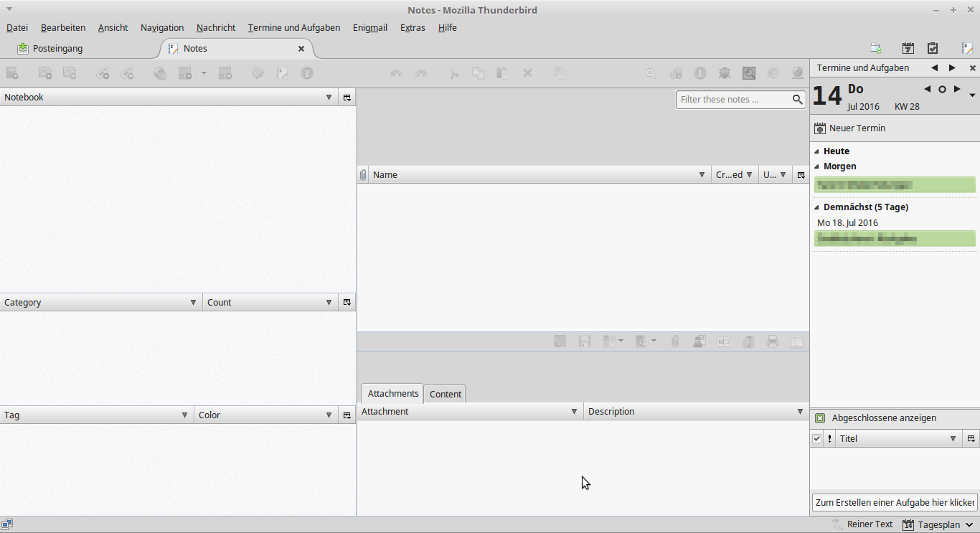Click the scissors cut icon in toolbar
The width and height of the screenshot is (980, 533).
453,73
